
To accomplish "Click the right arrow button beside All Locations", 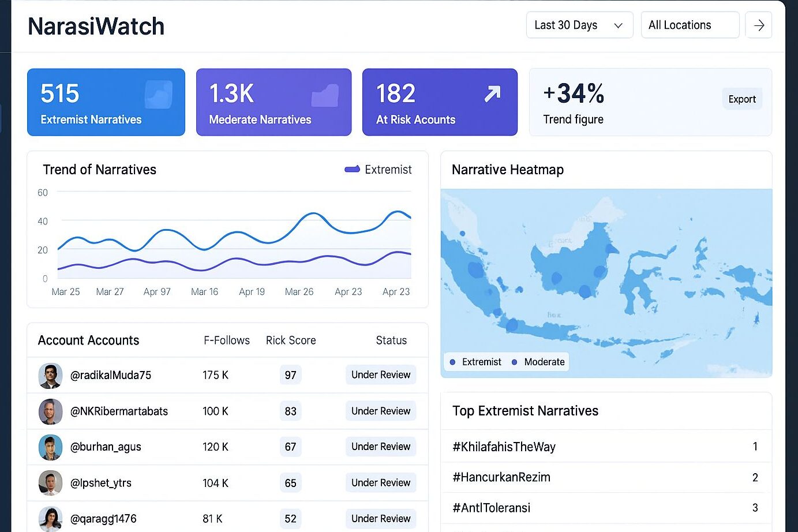I will pyautogui.click(x=759, y=25).
